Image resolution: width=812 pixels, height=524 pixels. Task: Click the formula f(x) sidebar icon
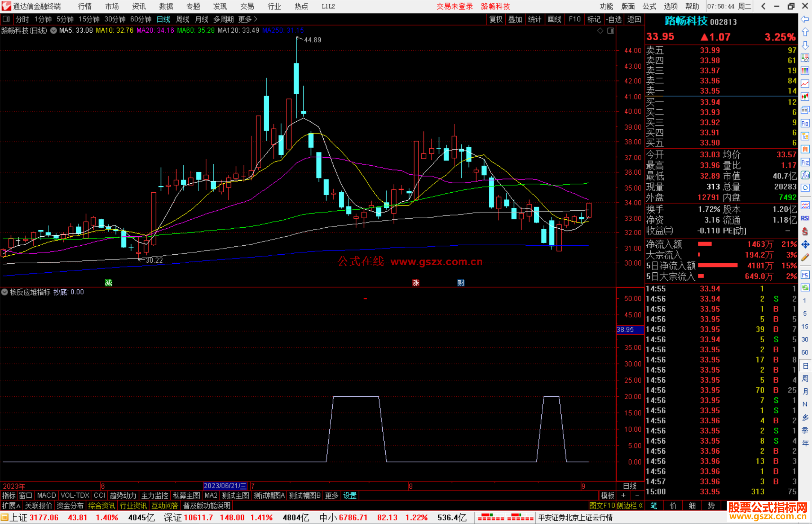click(x=805, y=175)
